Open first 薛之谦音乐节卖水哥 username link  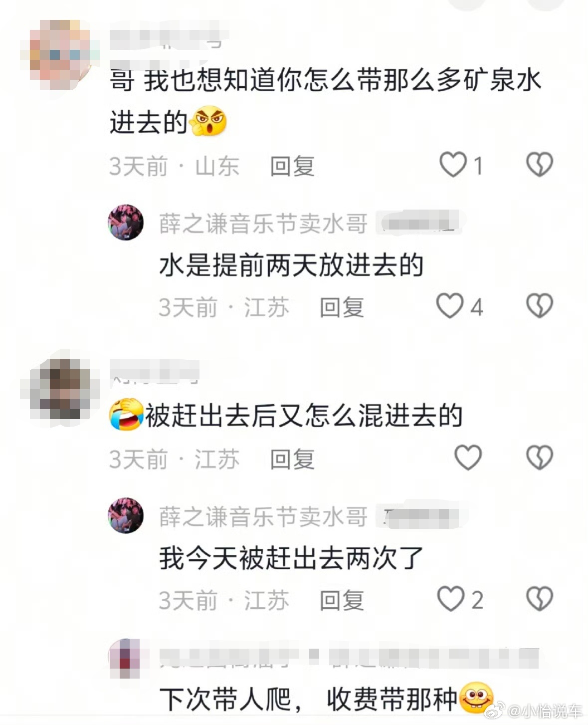coord(263,224)
